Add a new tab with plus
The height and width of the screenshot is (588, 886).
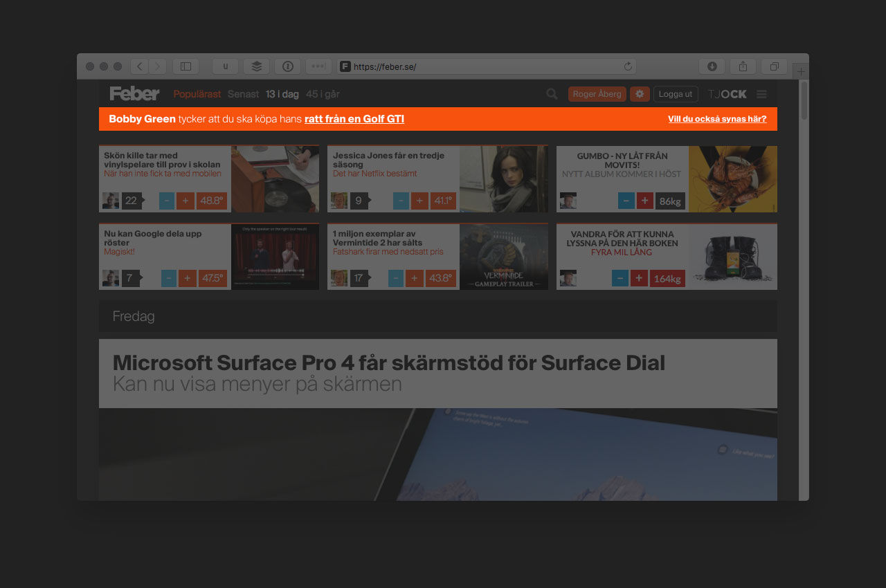click(801, 72)
